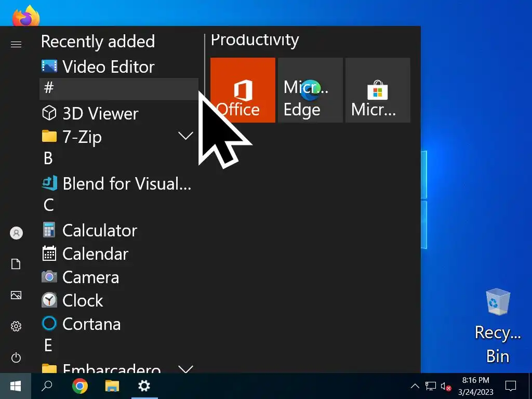Open File Explorer from taskbar
Viewport: 532px width, 399px height.
pyautogui.click(x=112, y=386)
